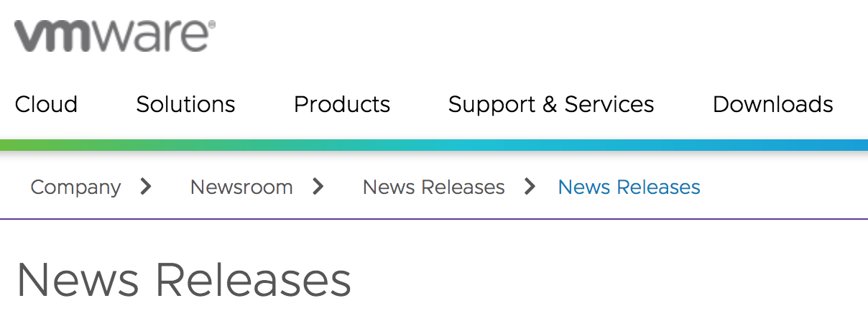This screenshot has height=316, width=868.
Task: Select the Products navigation item
Action: click(342, 105)
